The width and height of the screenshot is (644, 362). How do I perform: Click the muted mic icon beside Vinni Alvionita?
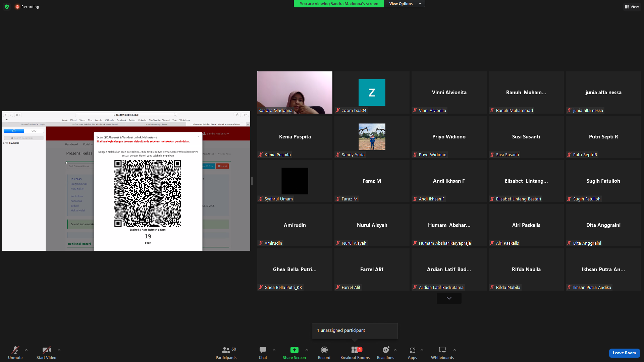click(x=415, y=110)
